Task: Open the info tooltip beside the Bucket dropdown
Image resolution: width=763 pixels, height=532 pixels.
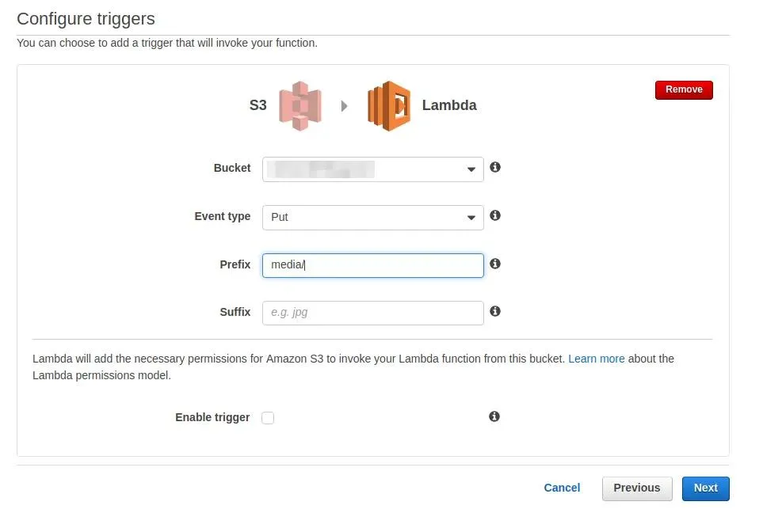Action: pyautogui.click(x=494, y=168)
